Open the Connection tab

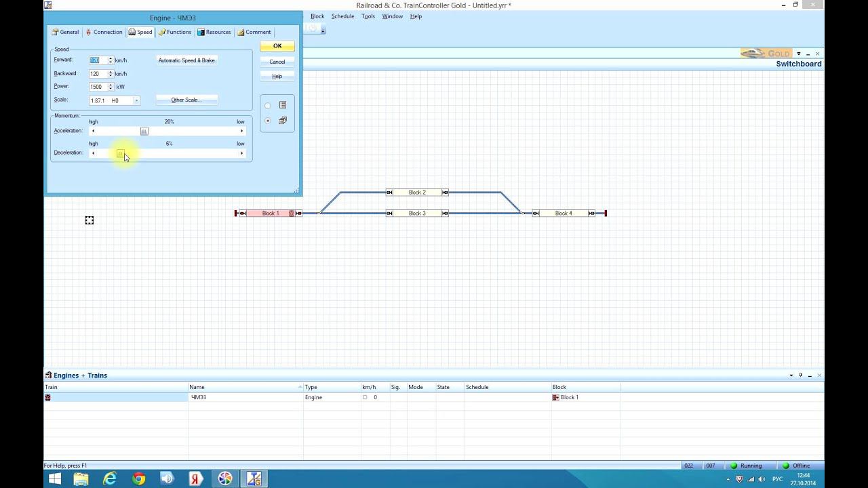click(x=104, y=32)
